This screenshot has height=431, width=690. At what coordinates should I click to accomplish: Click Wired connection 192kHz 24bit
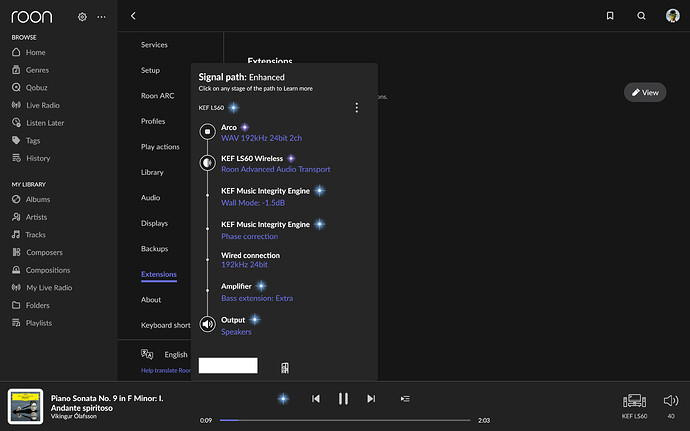(x=250, y=260)
